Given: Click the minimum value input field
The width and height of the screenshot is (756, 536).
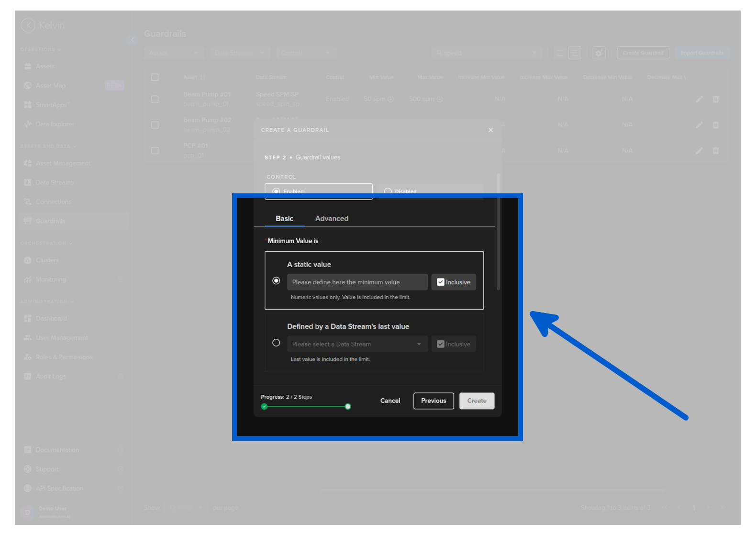Looking at the screenshot, I should 357,282.
